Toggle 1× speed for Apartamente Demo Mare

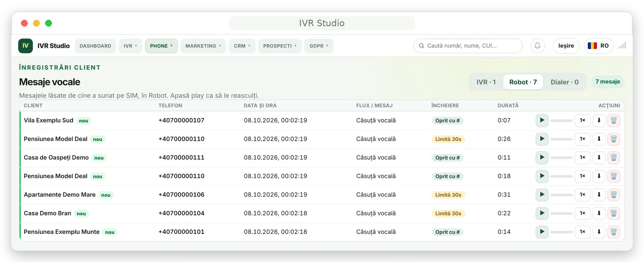tap(582, 195)
